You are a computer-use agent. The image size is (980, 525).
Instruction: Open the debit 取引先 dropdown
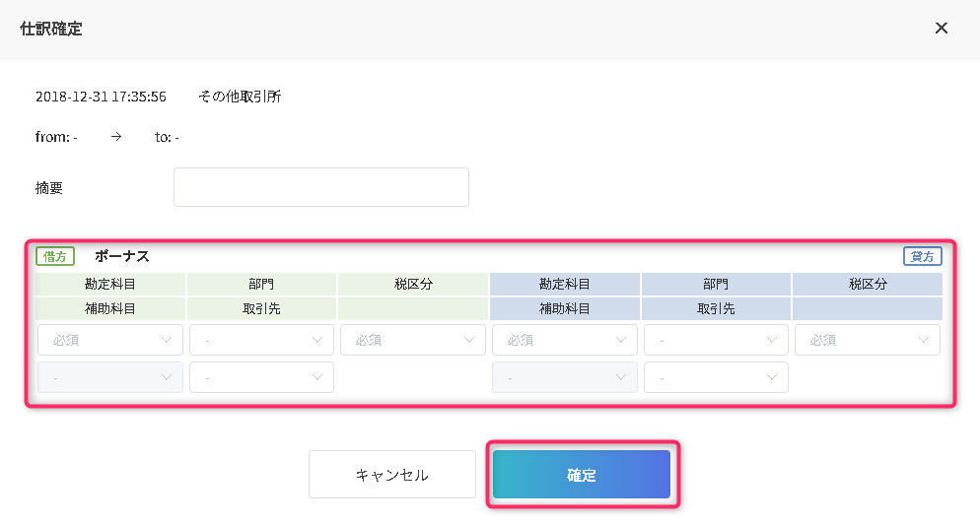click(261, 377)
